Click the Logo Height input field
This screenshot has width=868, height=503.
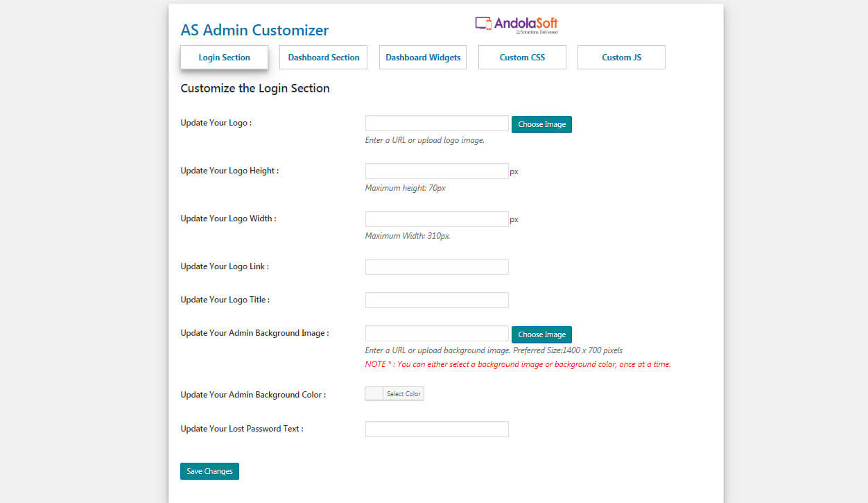(x=437, y=171)
